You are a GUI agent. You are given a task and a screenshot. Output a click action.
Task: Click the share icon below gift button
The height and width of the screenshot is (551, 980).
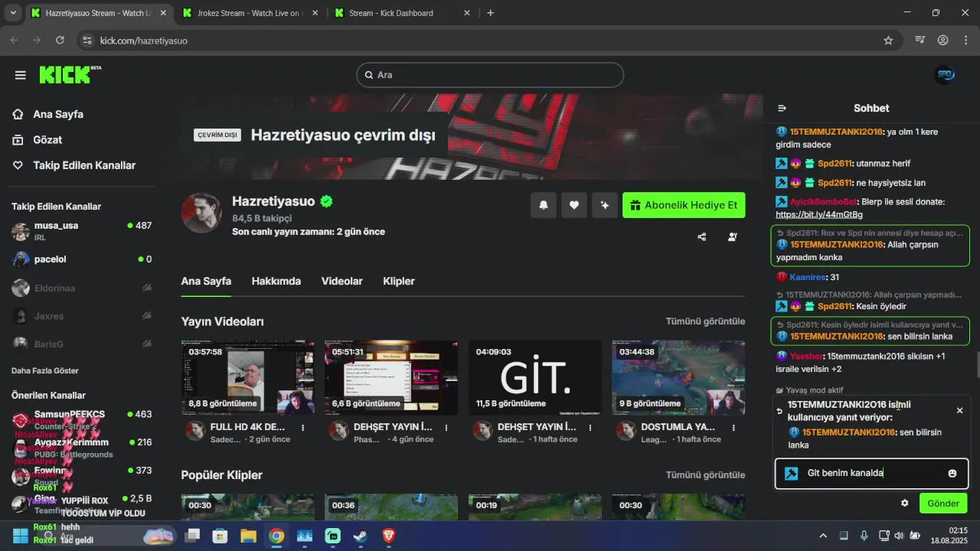click(702, 237)
